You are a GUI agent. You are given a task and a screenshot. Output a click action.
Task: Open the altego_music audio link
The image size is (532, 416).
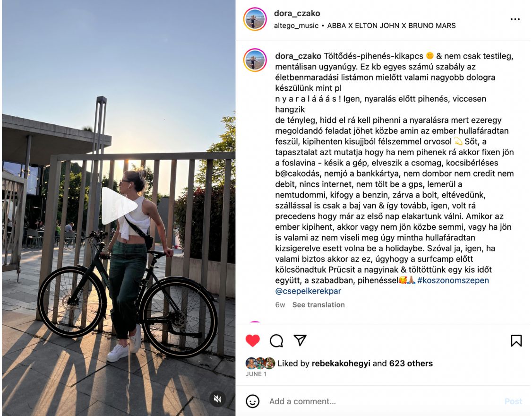[296, 26]
